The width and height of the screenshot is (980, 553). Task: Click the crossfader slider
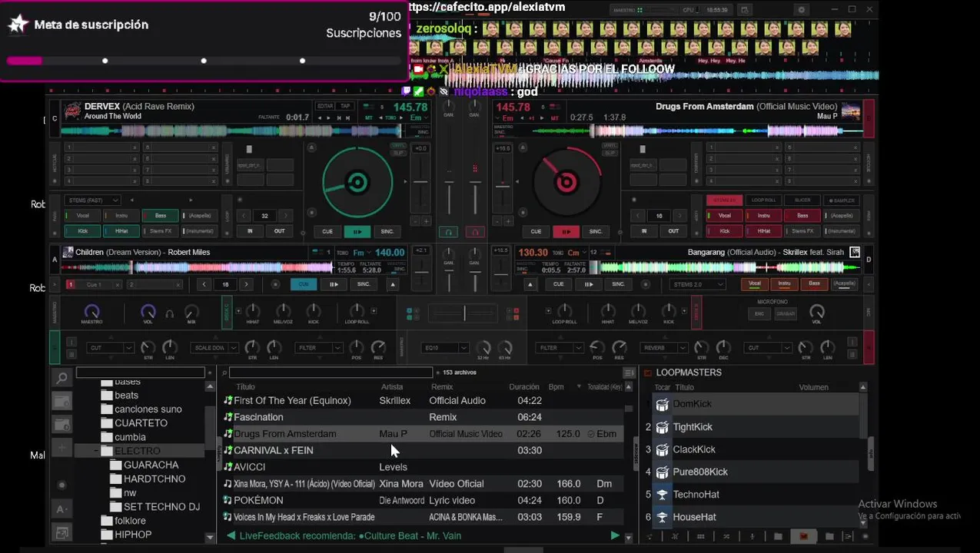(x=464, y=313)
